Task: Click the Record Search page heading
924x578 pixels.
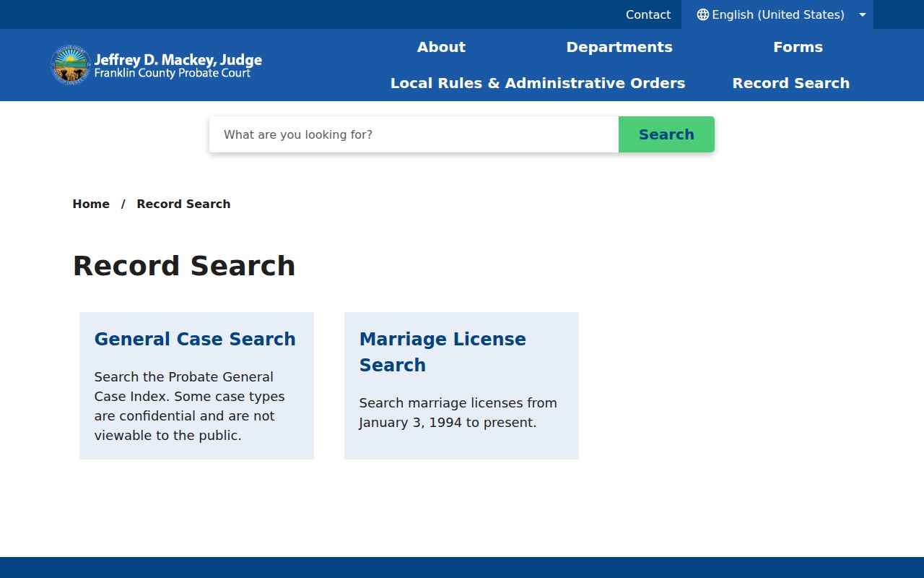Action: tap(184, 266)
